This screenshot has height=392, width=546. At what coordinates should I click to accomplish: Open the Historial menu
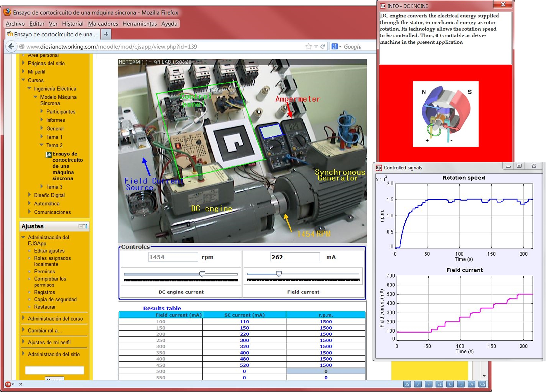(x=73, y=24)
